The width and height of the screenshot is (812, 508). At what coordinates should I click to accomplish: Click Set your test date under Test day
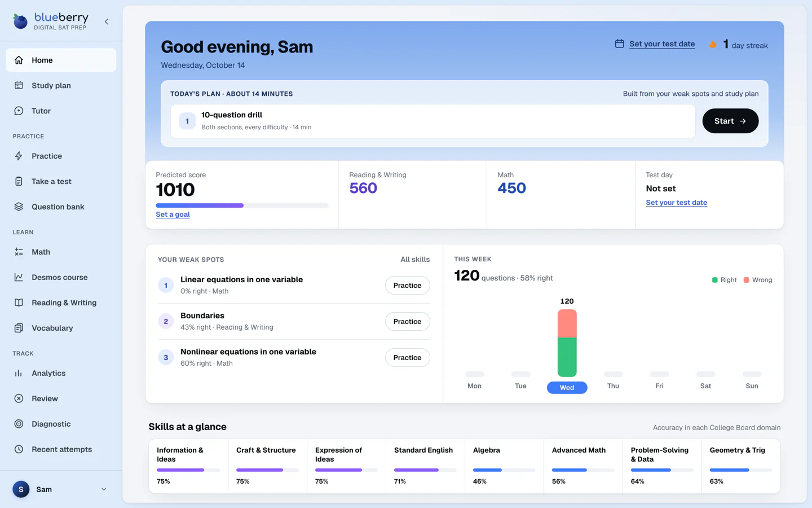tap(676, 203)
